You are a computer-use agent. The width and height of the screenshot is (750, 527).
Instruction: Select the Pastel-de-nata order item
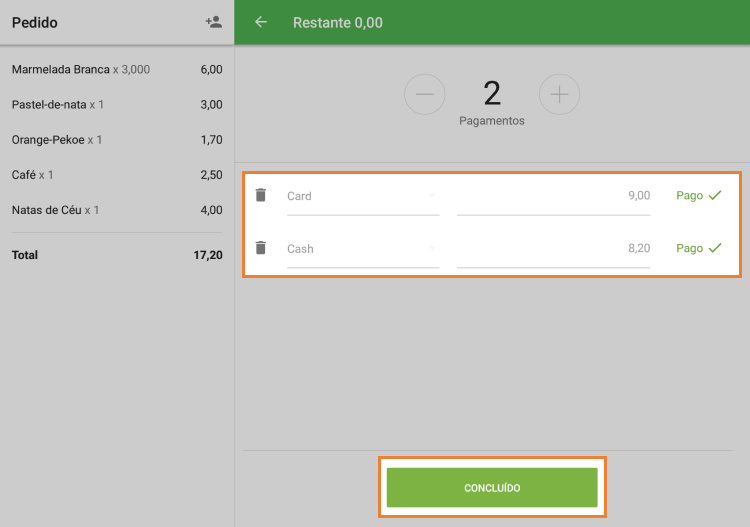[x=116, y=105]
